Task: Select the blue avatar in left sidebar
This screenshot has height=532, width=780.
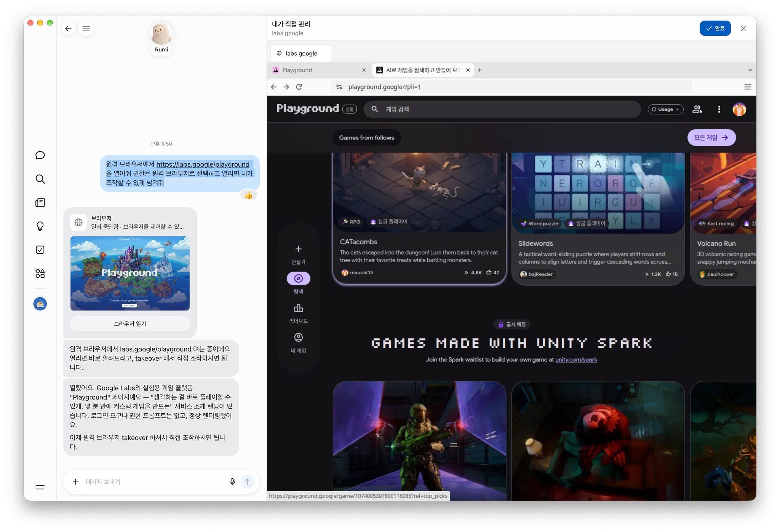Action: tap(40, 304)
